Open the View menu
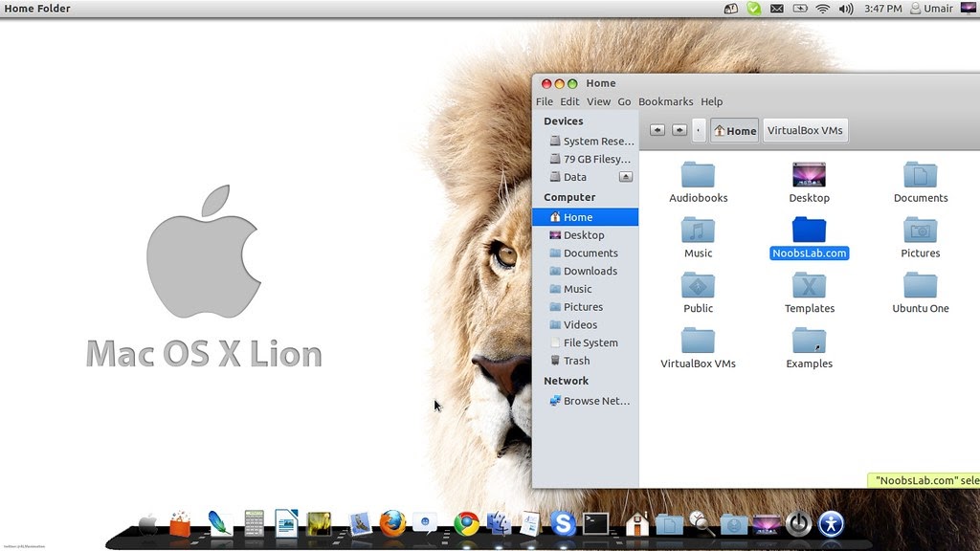Image resolution: width=980 pixels, height=551 pixels. pyautogui.click(x=598, y=101)
